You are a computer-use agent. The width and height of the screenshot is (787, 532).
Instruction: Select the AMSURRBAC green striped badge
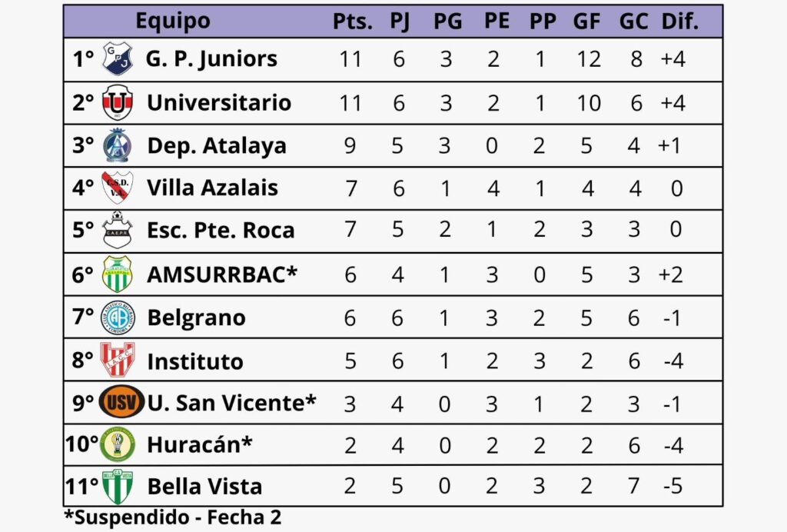click(x=118, y=274)
